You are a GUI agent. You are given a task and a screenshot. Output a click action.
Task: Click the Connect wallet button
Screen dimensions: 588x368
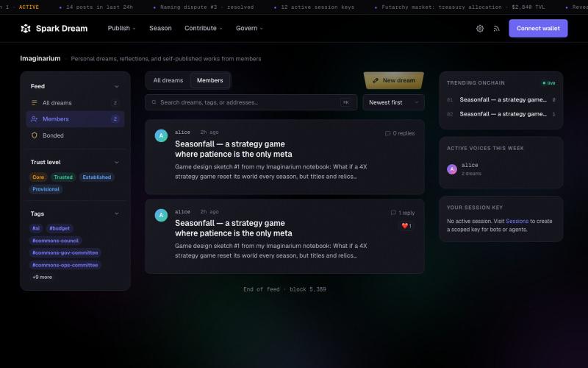(x=538, y=28)
